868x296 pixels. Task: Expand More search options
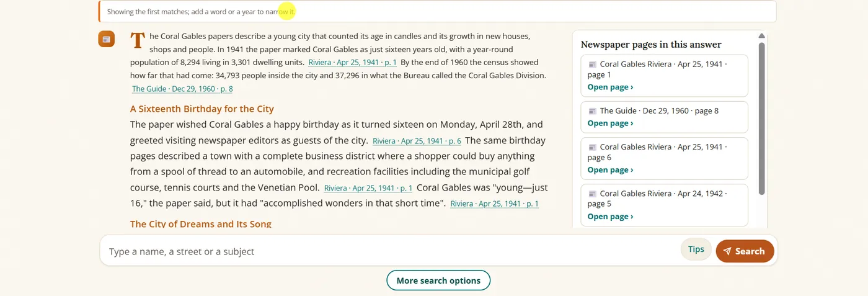click(438, 280)
